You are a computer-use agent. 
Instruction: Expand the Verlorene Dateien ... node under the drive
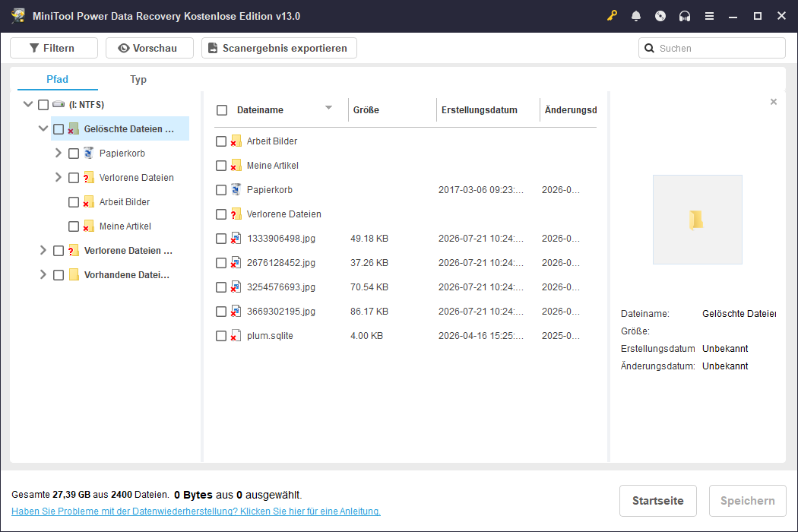pyautogui.click(x=43, y=250)
